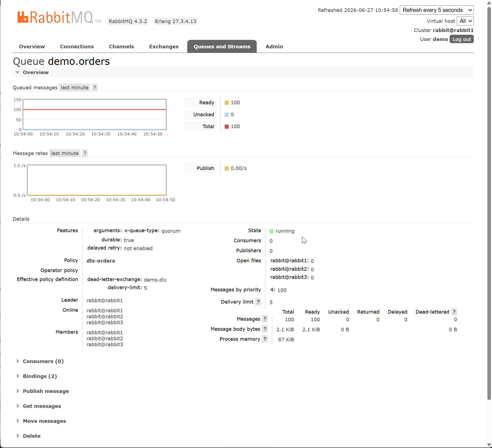
Task: Click the Messages by priority 100 value
Action: (x=282, y=290)
